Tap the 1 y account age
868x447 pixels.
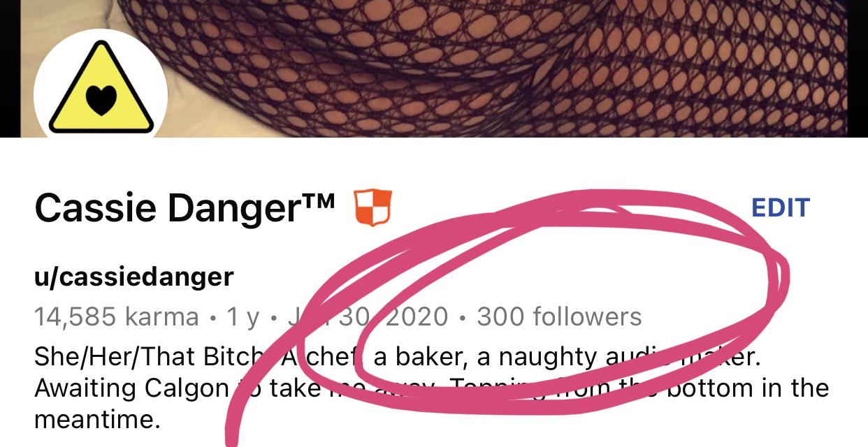coord(243,318)
